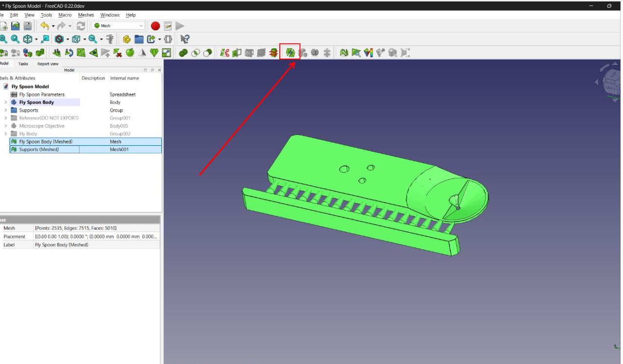Click the Merge meshes icon highlighted in red

(291, 53)
